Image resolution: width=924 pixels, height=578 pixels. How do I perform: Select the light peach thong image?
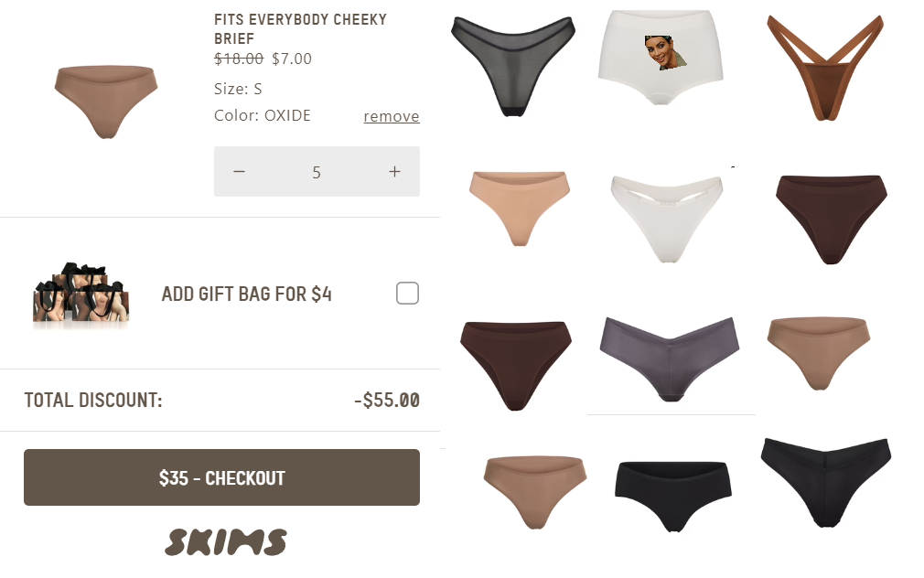click(519, 209)
